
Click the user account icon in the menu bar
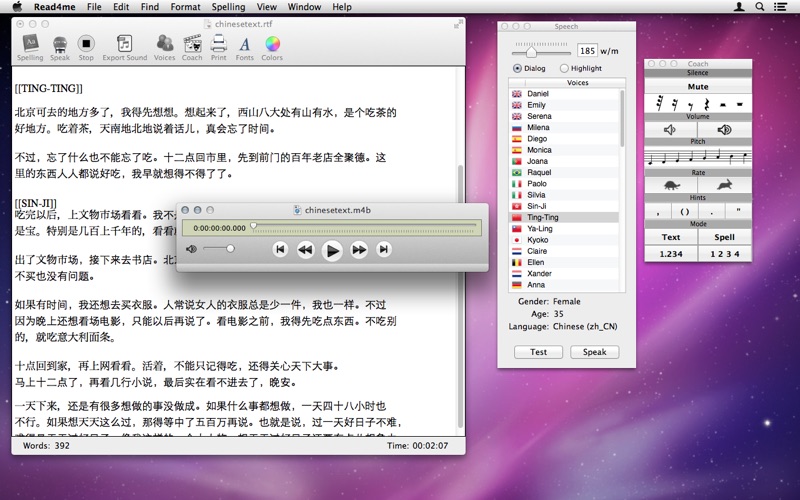(x=738, y=7)
